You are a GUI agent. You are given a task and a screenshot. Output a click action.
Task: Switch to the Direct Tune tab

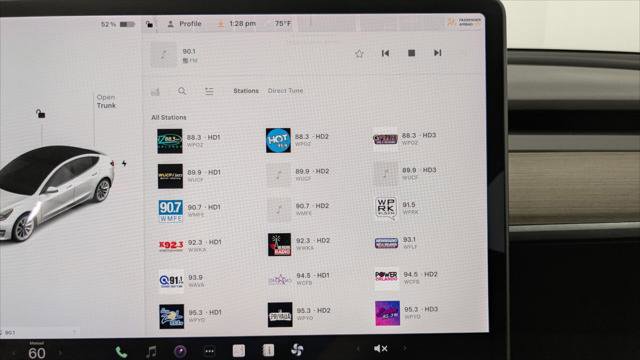point(285,91)
